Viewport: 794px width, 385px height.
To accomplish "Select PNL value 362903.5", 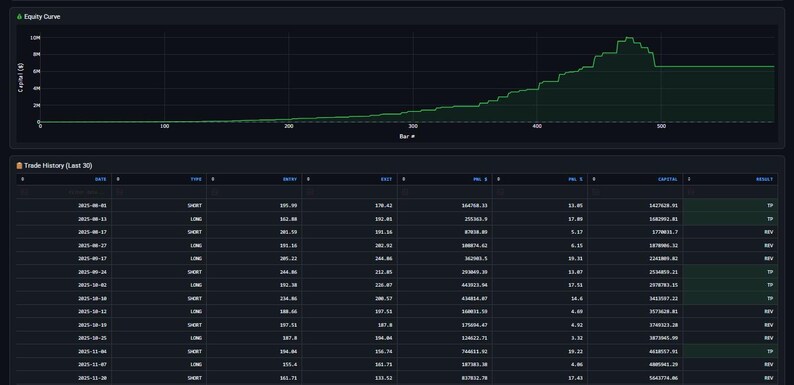I will 475,258.
